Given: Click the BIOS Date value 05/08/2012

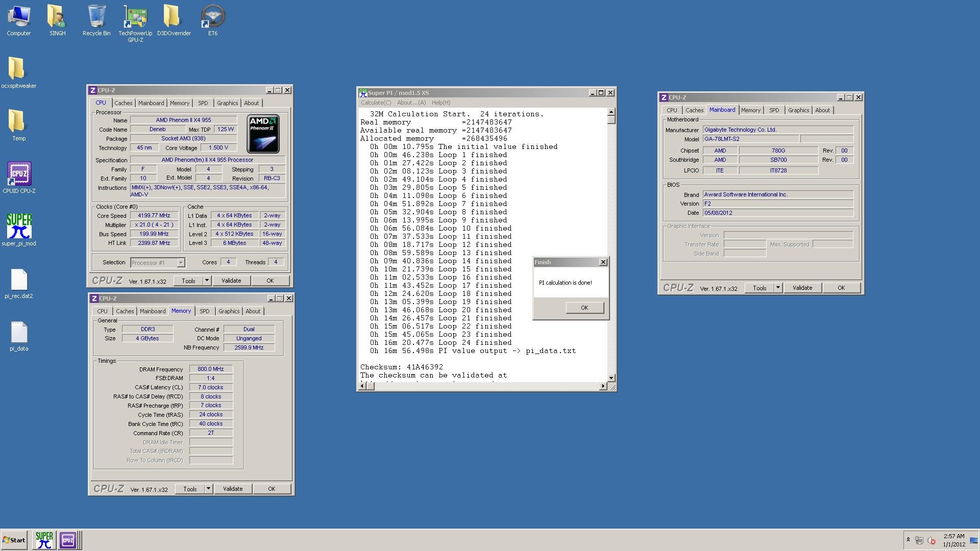Looking at the screenshot, I should click(x=778, y=213).
